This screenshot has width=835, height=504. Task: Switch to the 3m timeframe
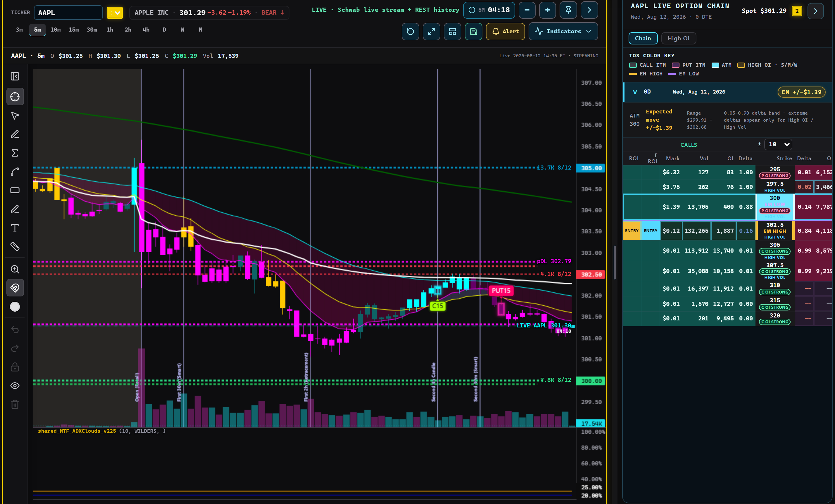pos(19,30)
